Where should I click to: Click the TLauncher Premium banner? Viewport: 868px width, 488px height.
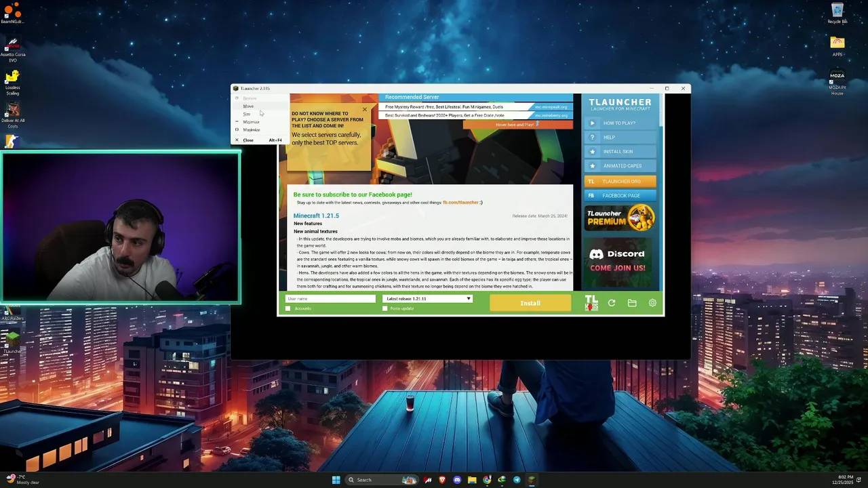pos(620,218)
